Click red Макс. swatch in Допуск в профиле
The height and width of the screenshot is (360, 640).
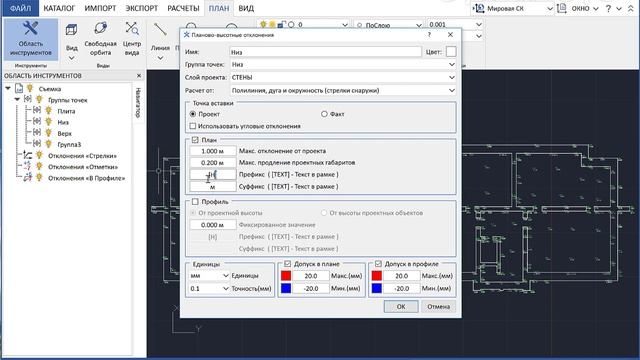click(x=377, y=276)
